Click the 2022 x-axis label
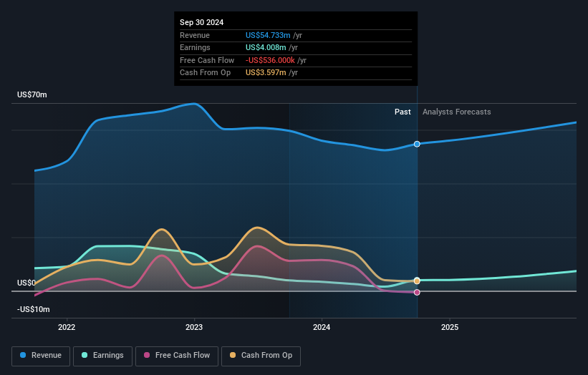 [67, 328]
